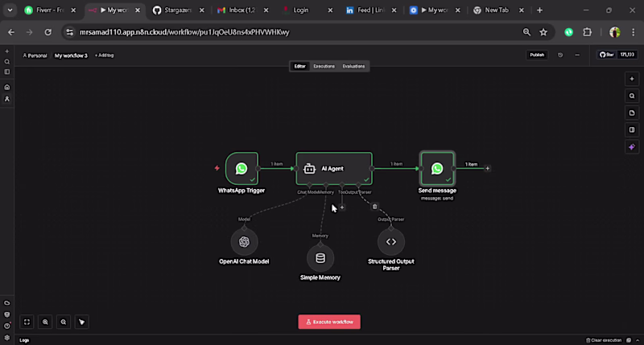The height and width of the screenshot is (345, 644).
Task: Click the browser address bar URL
Action: [x=184, y=32]
